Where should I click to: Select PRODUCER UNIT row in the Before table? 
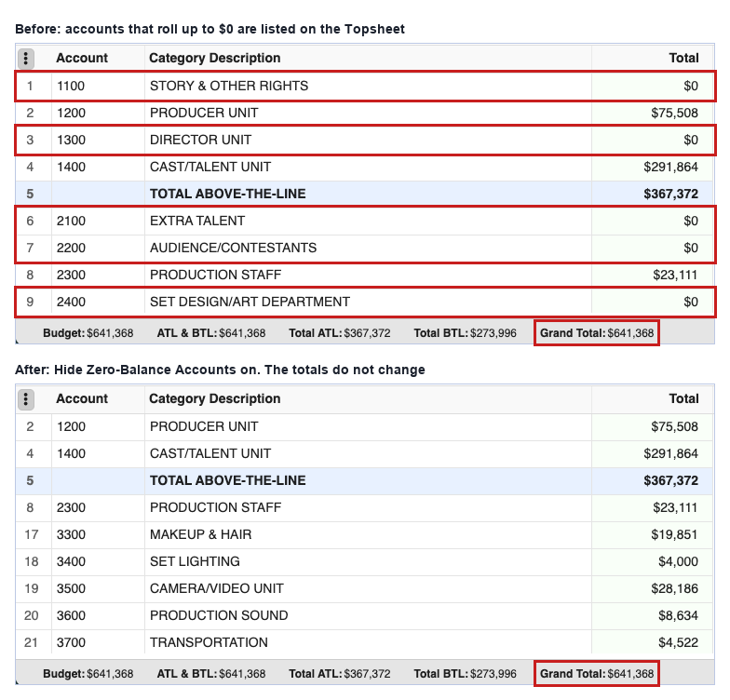pos(365,114)
